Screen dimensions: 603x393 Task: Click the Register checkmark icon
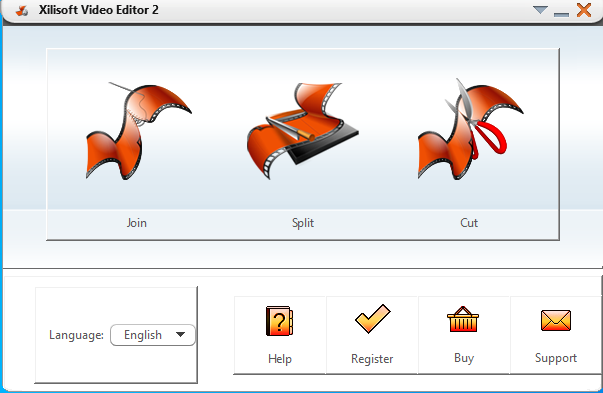point(373,318)
